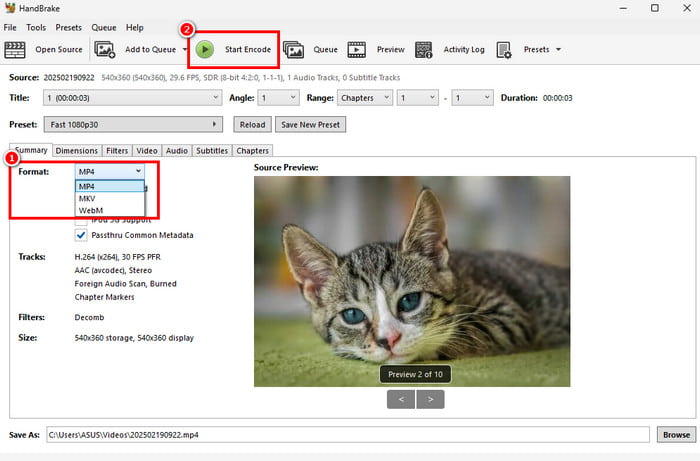This screenshot has height=461, width=700.
Task: Click the Open Source label
Action: [59, 50]
